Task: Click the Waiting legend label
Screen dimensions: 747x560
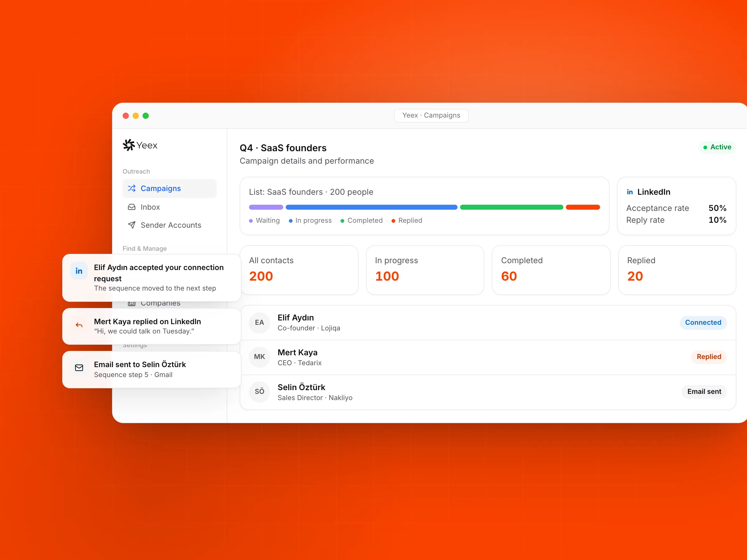Action: (x=268, y=220)
